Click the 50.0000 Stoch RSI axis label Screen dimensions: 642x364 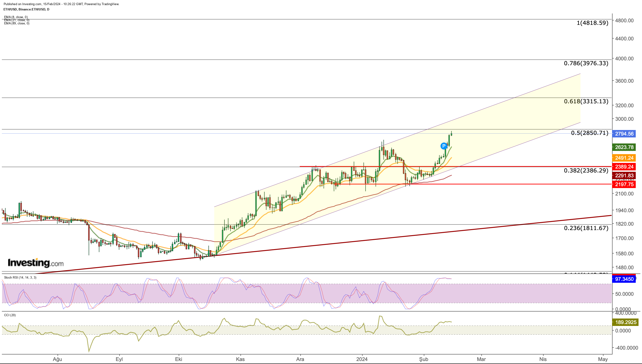click(x=624, y=294)
